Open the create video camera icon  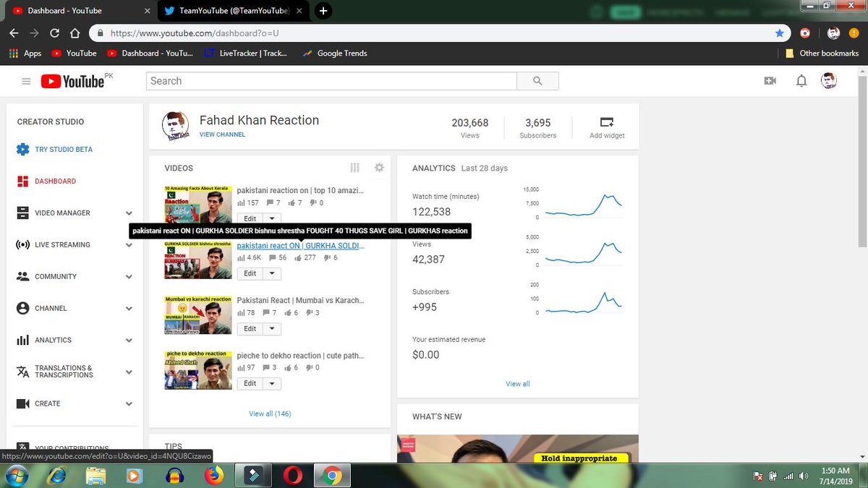tap(770, 81)
